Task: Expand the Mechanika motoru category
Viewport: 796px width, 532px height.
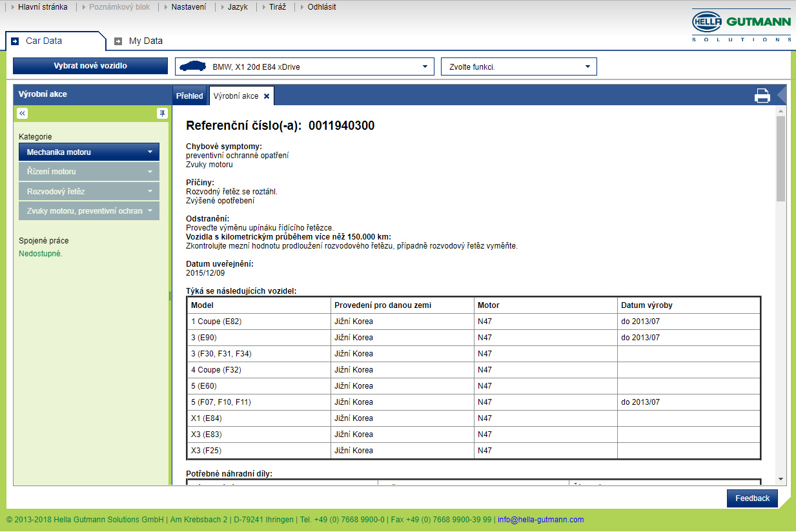Action: pyautogui.click(x=89, y=152)
